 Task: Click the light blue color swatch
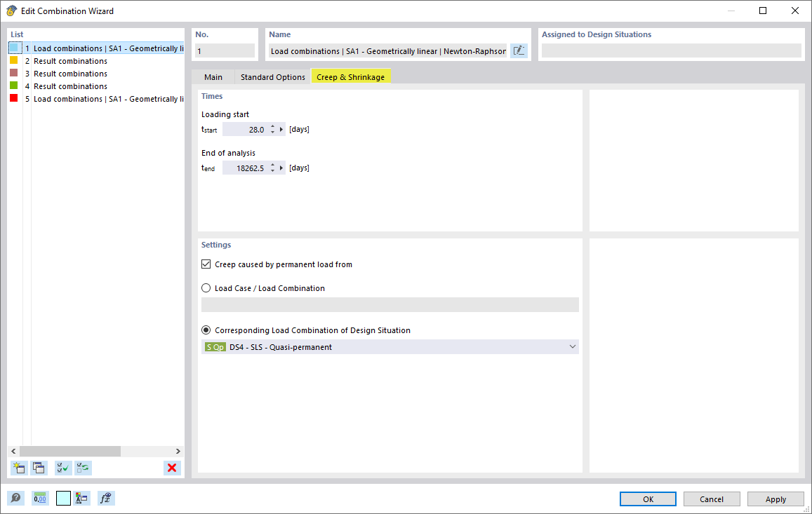(x=63, y=498)
